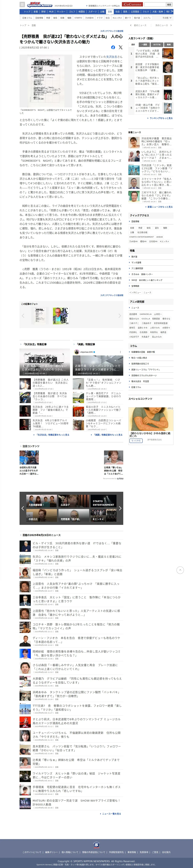Open the hamburger menu icon
This screenshot has width=193, height=868.
tap(22, 5)
